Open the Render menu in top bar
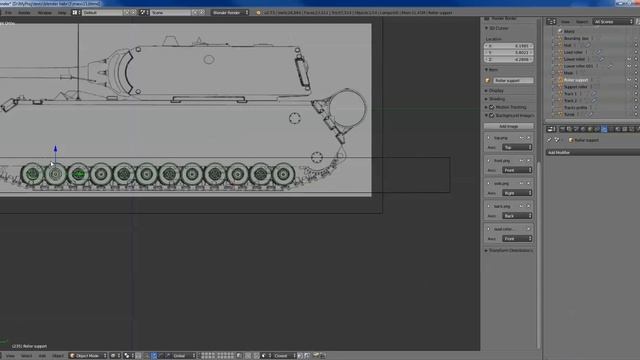This screenshot has height=360, width=640. [24, 13]
